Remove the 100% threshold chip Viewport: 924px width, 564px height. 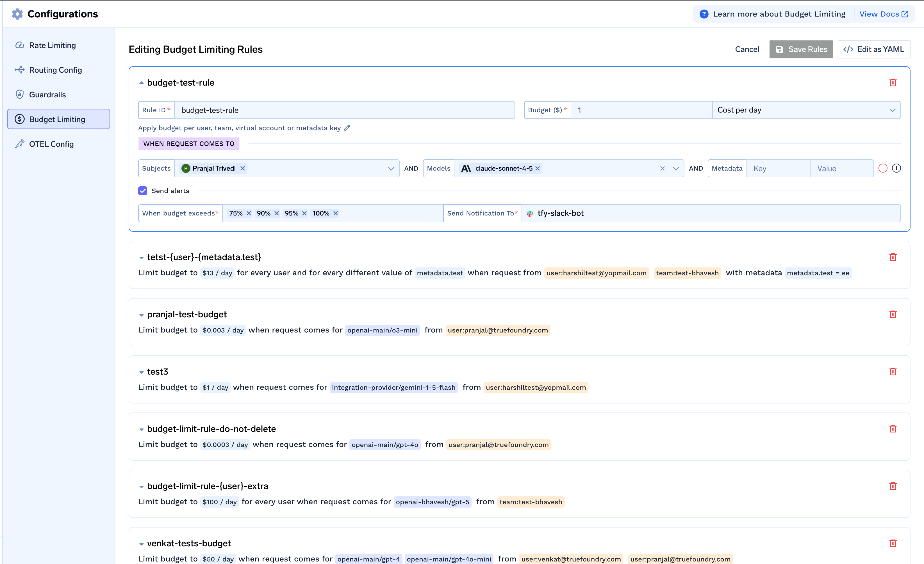click(x=336, y=213)
